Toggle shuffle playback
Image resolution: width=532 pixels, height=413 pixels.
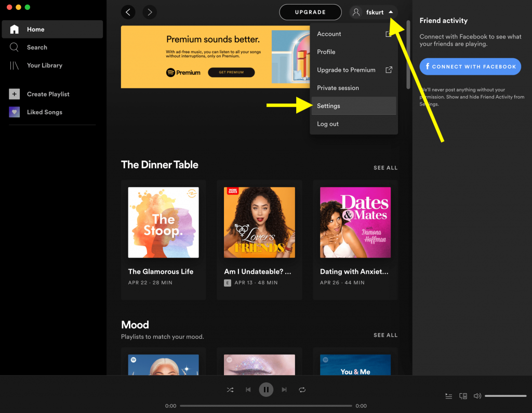230,390
